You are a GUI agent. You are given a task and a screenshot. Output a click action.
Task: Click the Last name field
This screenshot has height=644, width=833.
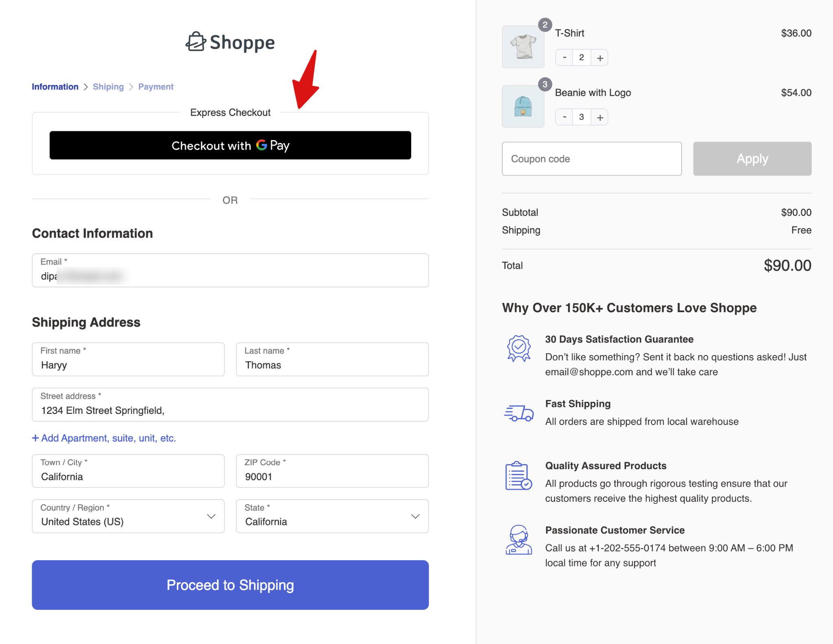[x=332, y=359]
